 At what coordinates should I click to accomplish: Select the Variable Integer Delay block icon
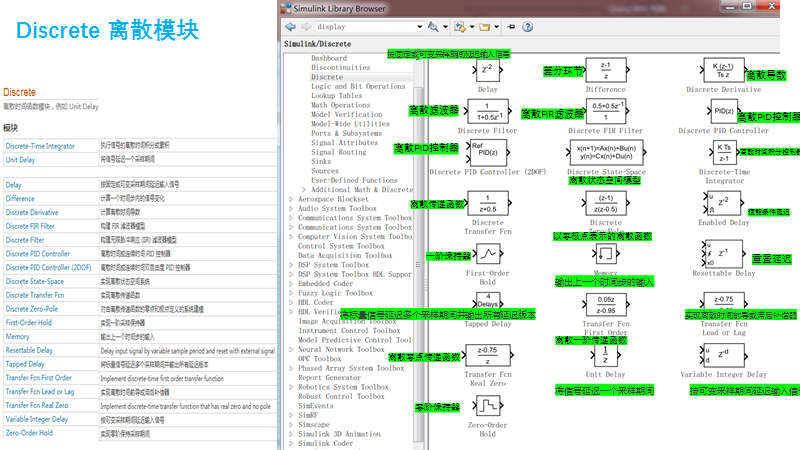[723, 355]
